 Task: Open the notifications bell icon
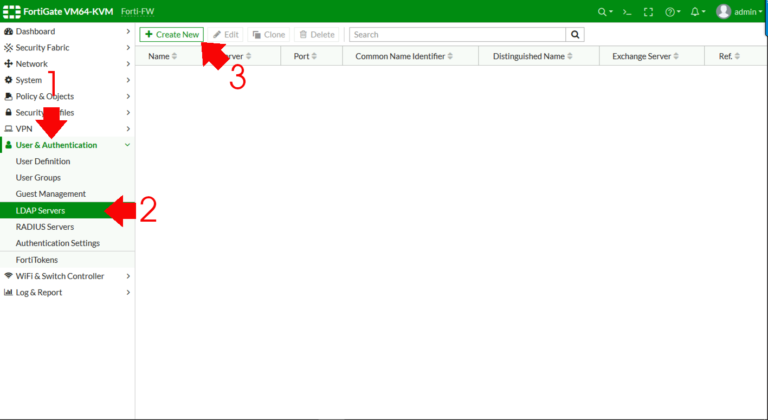point(695,12)
